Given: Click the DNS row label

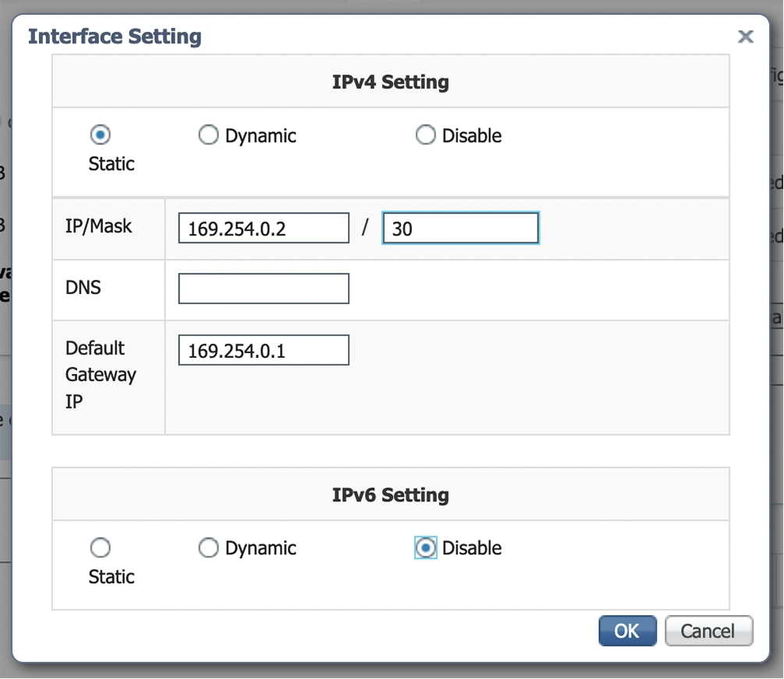Looking at the screenshot, I should (83, 288).
